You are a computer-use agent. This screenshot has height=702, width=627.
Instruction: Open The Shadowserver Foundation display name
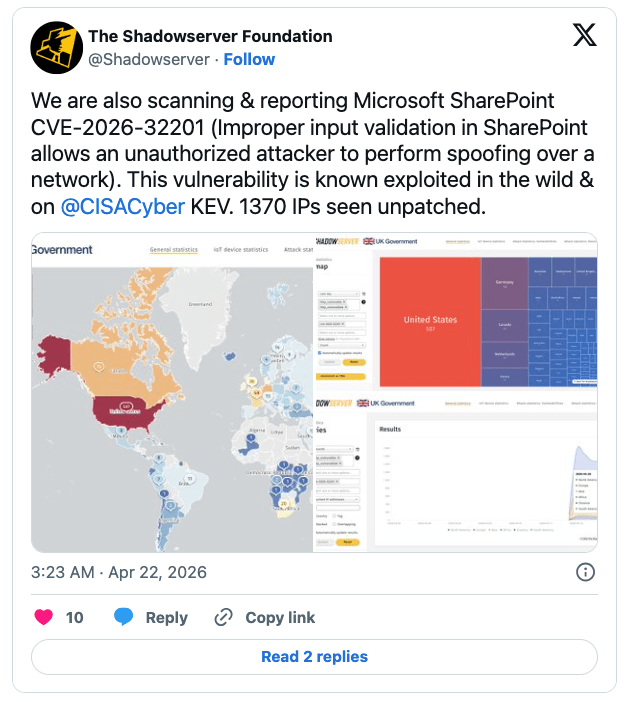pos(210,36)
